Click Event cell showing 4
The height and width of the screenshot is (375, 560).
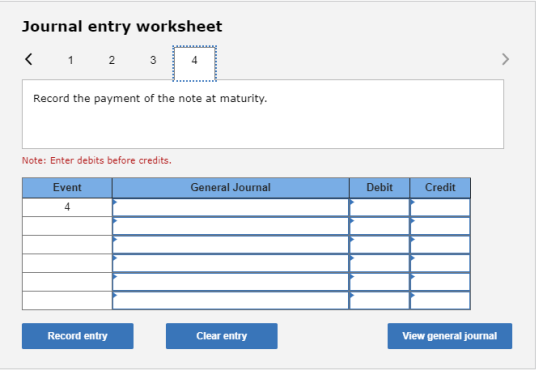(67, 207)
